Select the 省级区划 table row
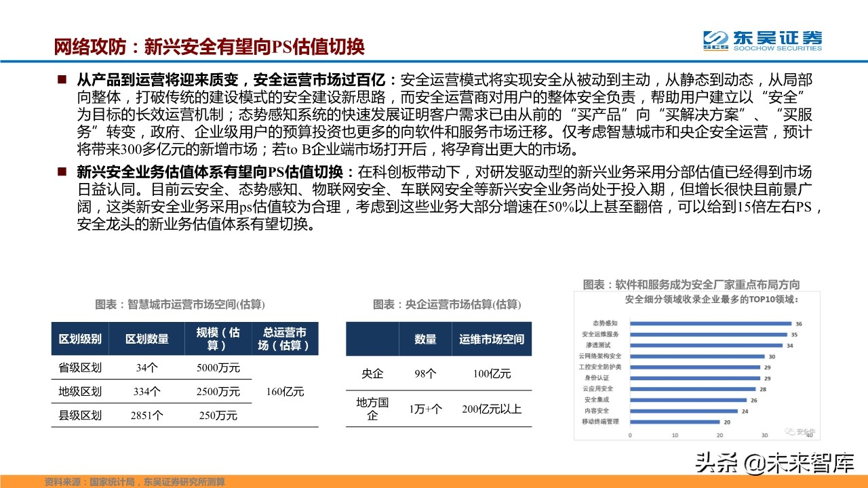 (x=82, y=367)
